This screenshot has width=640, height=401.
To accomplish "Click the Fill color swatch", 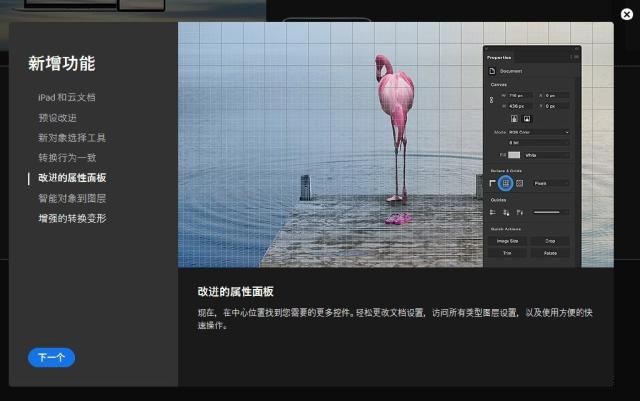I will coord(514,155).
